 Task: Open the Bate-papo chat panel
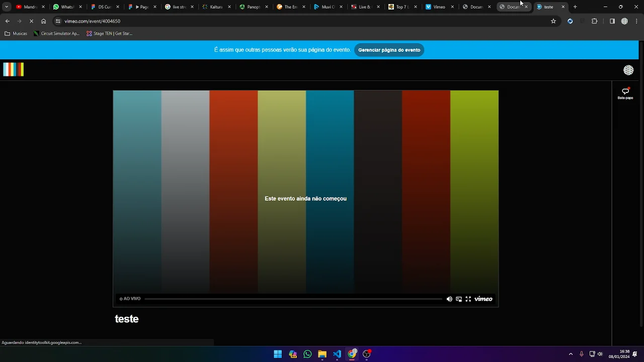(625, 94)
